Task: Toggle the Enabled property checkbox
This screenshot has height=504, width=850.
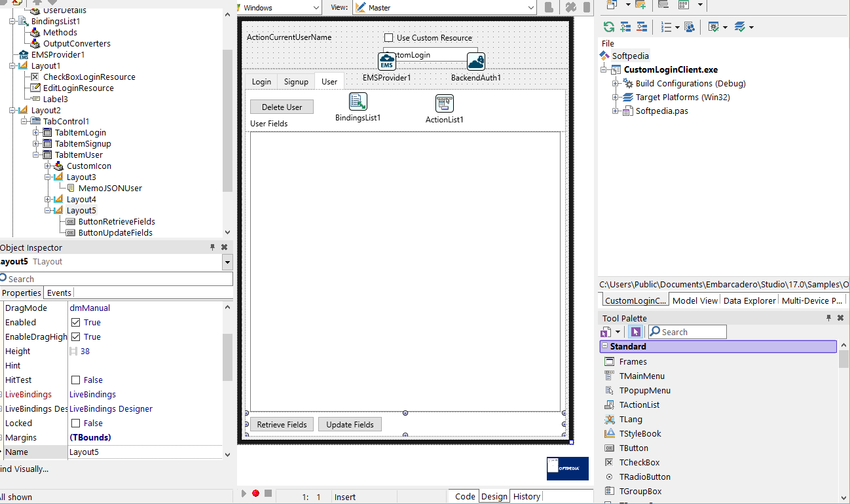Action: click(x=75, y=323)
